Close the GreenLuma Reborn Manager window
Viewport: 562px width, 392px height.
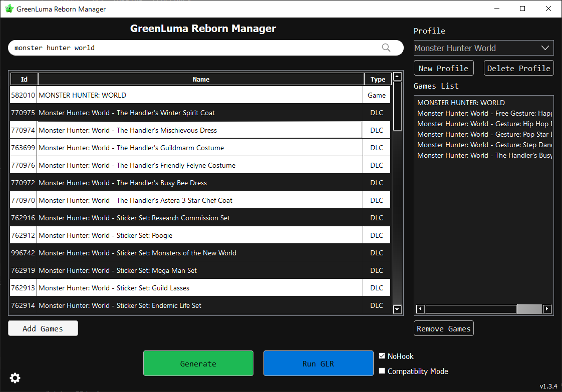[x=548, y=9]
